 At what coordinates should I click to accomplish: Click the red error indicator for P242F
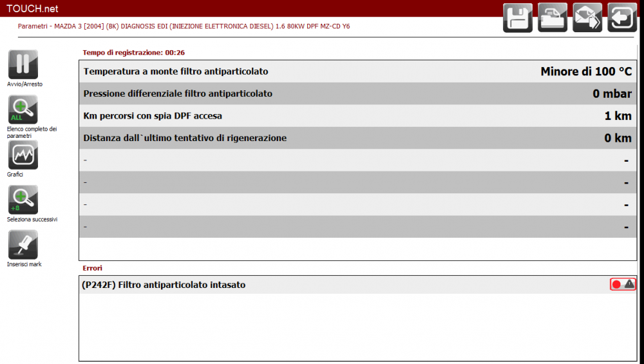pos(616,284)
